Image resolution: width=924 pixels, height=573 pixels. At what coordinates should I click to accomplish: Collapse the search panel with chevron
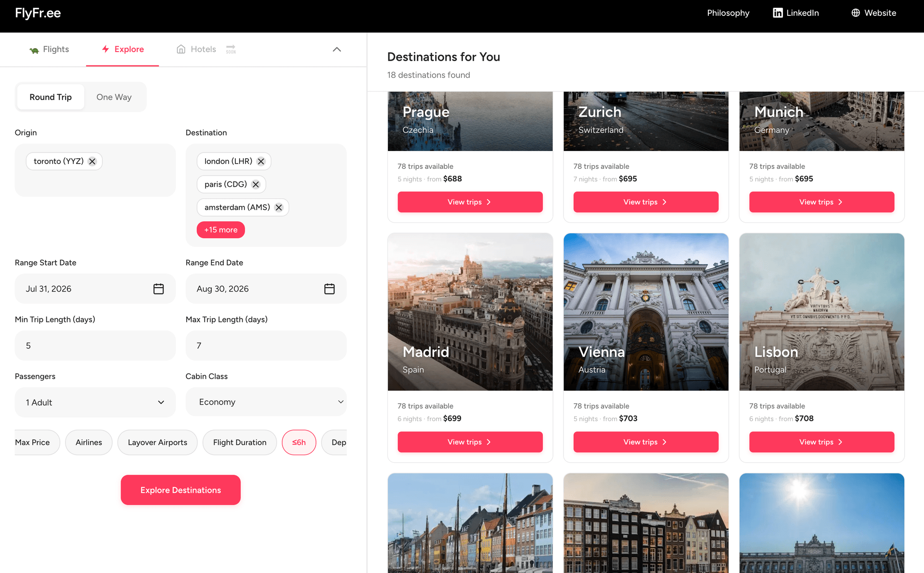[x=337, y=49]
